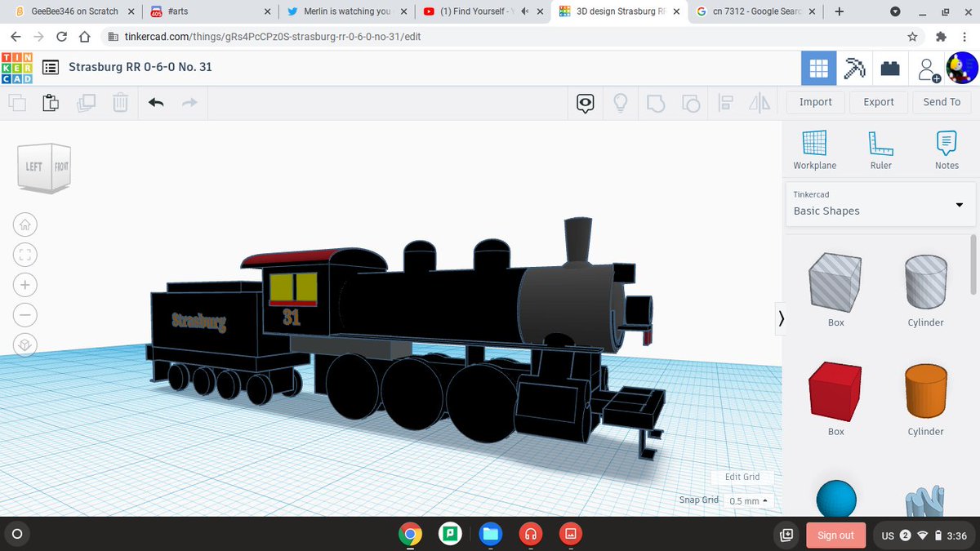Click the Edit Grid button
Screen dimensions: 980x551
[x=742, y=477]
